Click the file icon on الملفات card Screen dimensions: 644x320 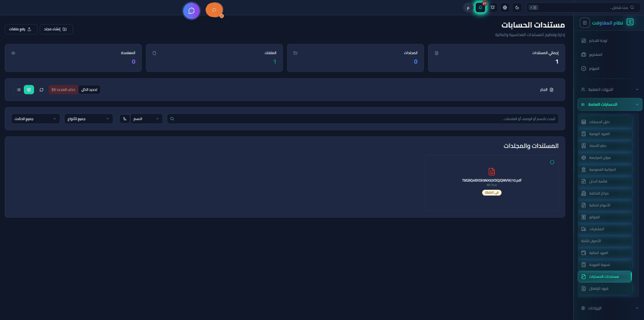tap(154, 53)
